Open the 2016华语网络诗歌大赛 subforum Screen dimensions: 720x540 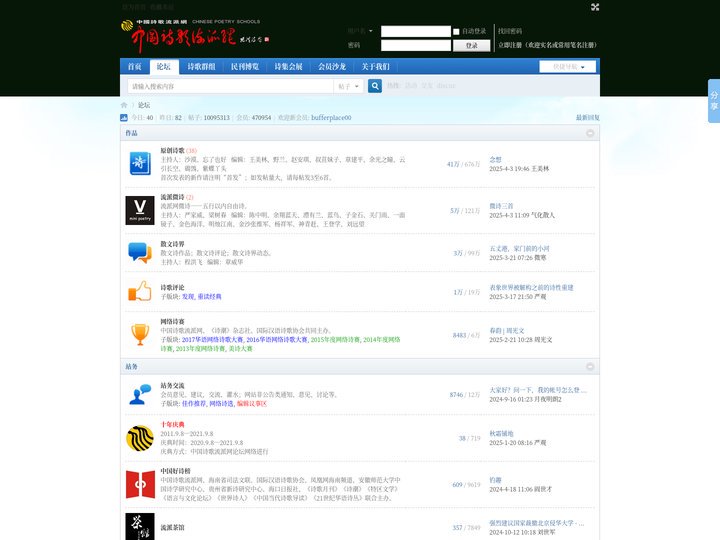(x=277, y=340)
